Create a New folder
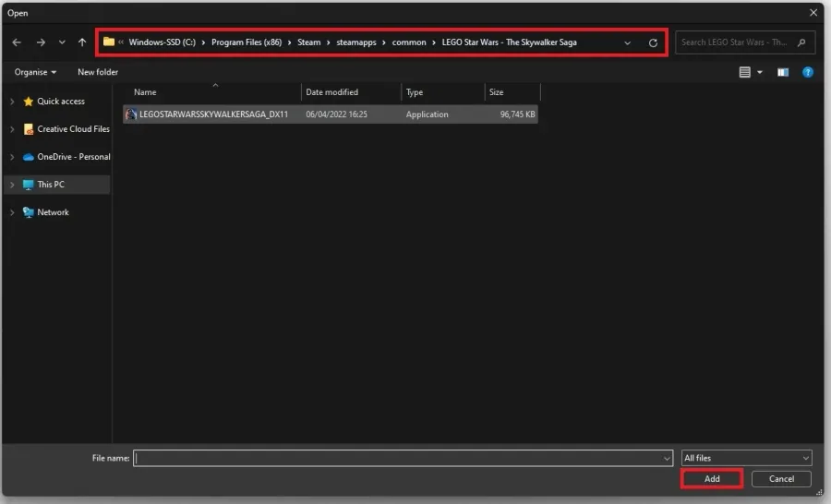Image resolution: width=831 pixels, height=504 pixels. [98, 72]
